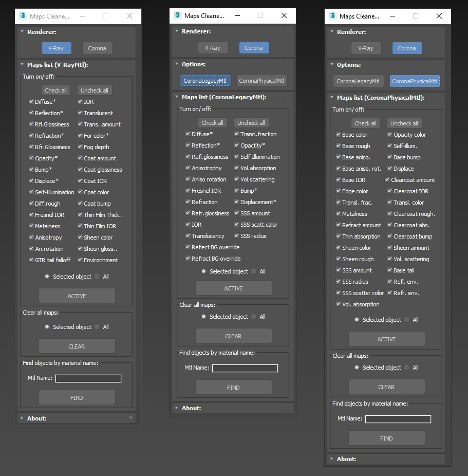Image resolution: width=468 pixels, height=476 pixels.
Task: Click the Mtl Name input field in the middle window
Action: coord(245,368)
